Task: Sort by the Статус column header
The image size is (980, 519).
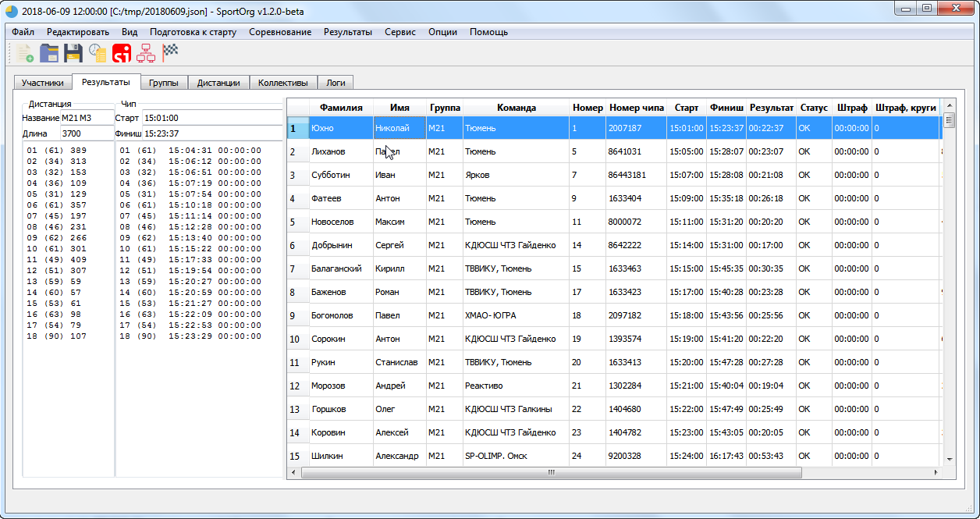Action: [x=814, y=108]
